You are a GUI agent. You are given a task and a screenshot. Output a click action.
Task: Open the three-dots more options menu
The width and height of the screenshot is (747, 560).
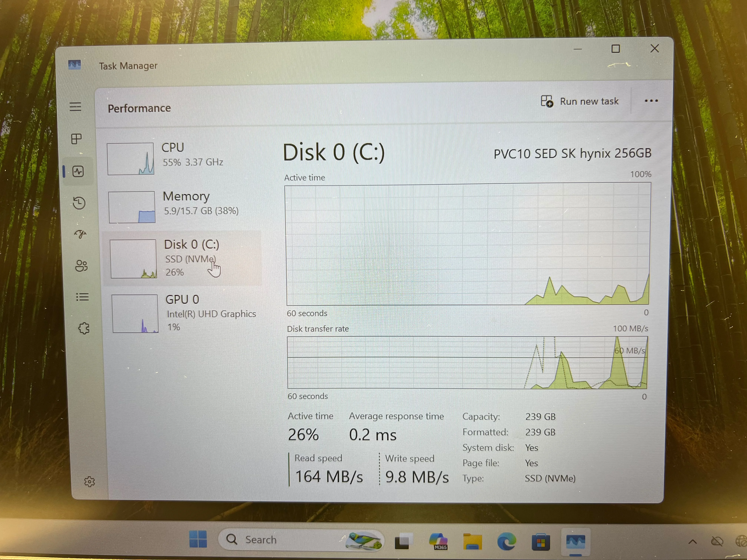pos(651,101)
